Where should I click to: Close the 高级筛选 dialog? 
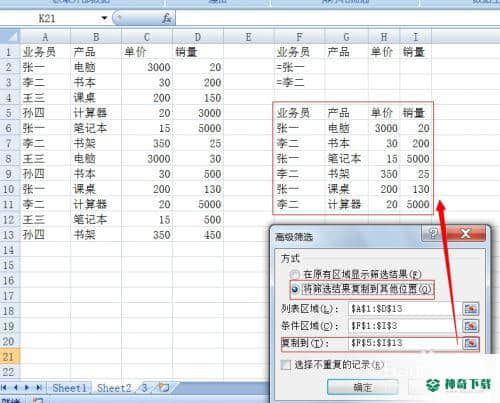[x=466, y=234]
